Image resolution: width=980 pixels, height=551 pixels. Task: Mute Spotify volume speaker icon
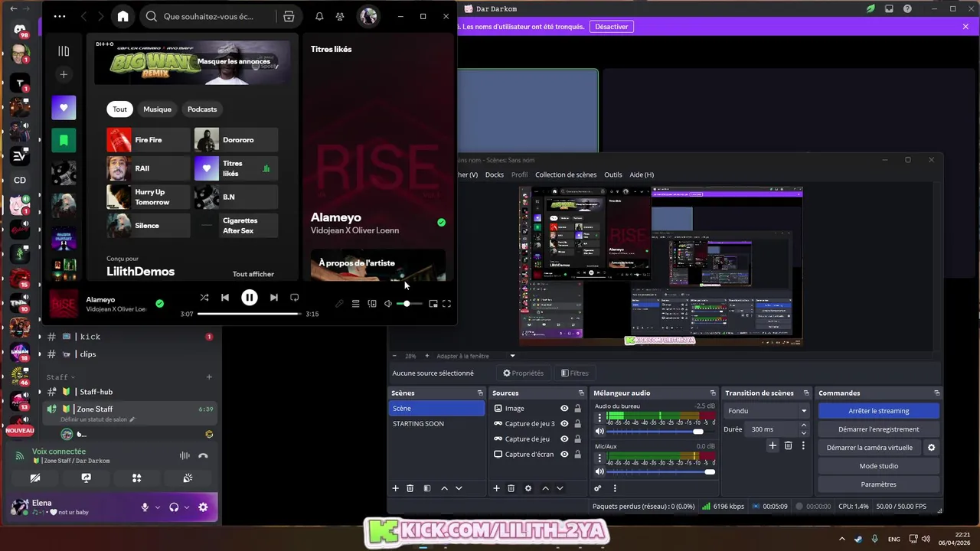pos(388,304)
